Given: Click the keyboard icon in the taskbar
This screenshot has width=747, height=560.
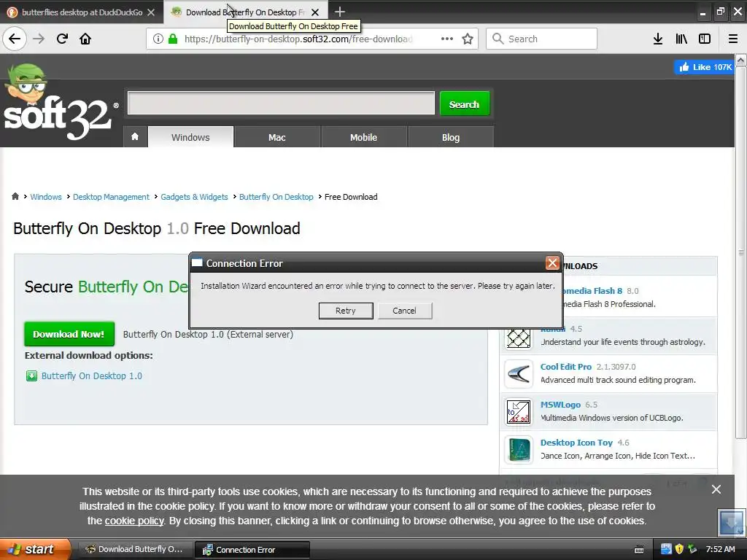Looking at the screenshot, I should 639,550.
